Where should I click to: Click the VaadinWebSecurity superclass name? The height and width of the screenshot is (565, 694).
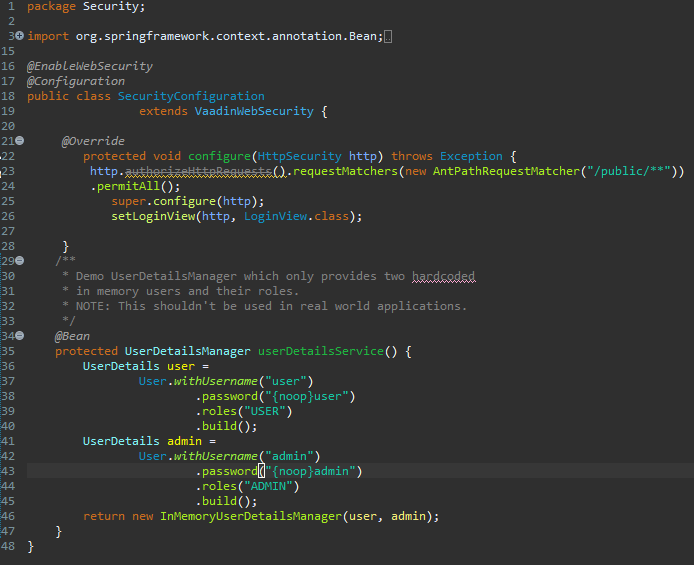tap(254, 111)
